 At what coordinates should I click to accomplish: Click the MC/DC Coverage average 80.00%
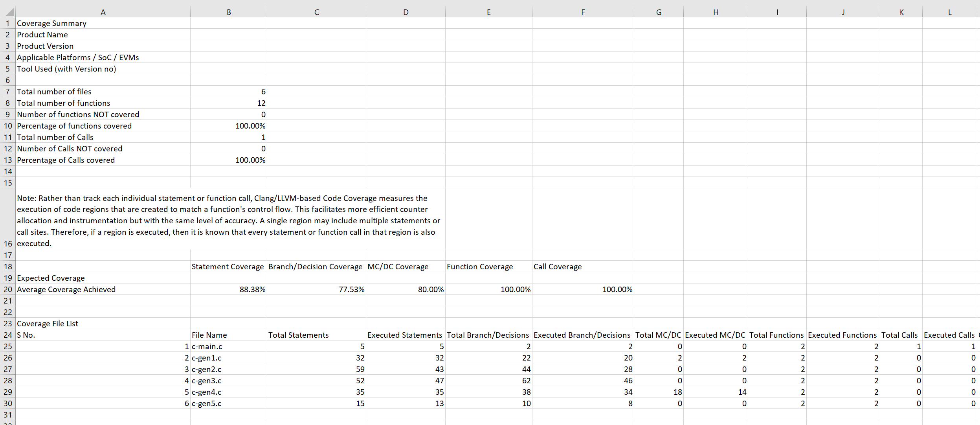tap(430, 289)
